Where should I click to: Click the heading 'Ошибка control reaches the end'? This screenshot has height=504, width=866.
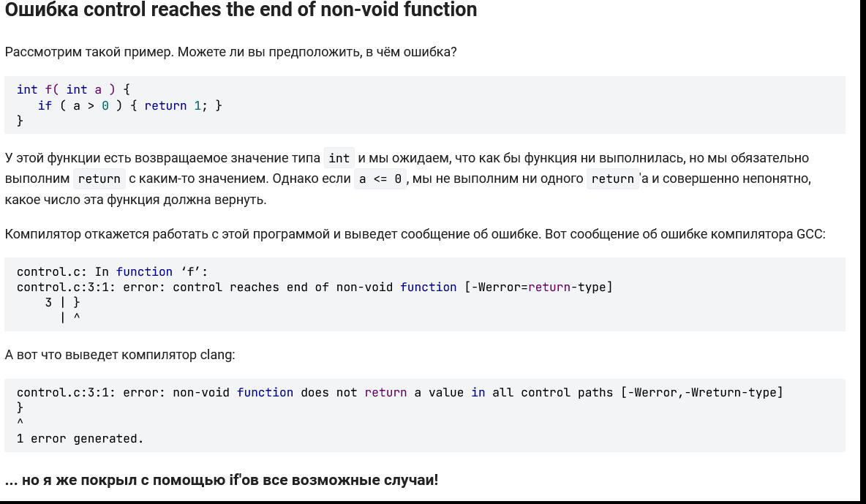coord(241,10)
